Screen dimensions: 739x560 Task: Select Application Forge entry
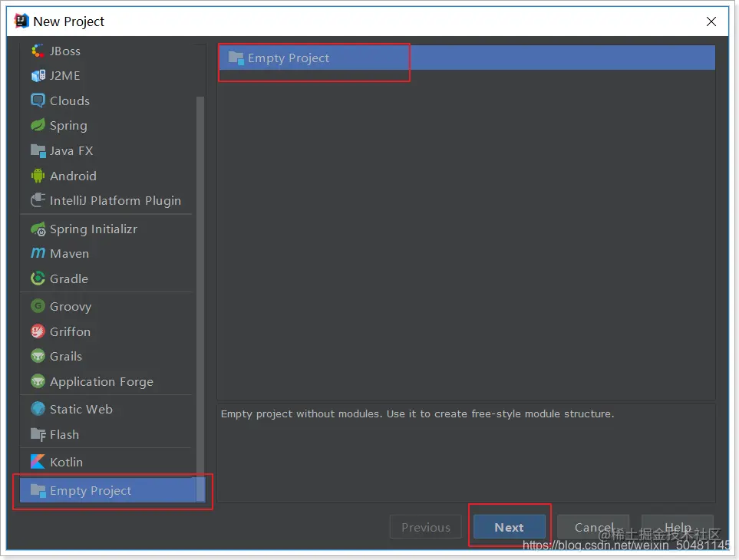pyautogui.click(x=107, y=381)
